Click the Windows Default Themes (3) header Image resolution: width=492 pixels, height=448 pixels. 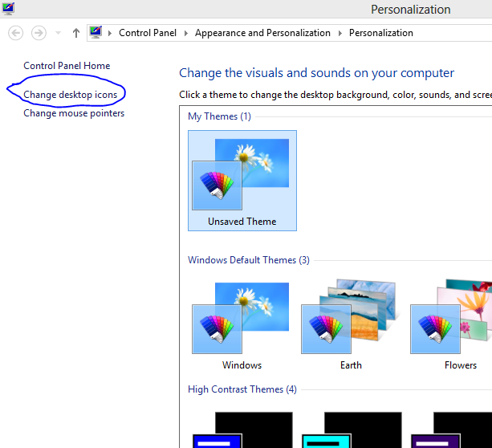[x=249, y=260]
